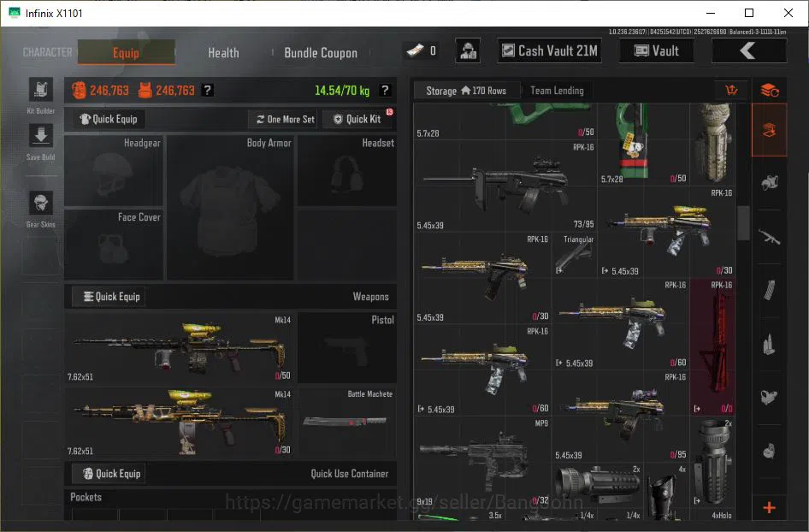Click the orange plus add icon
This screenshot has width=809, height=532.
(x=770, y=508)
